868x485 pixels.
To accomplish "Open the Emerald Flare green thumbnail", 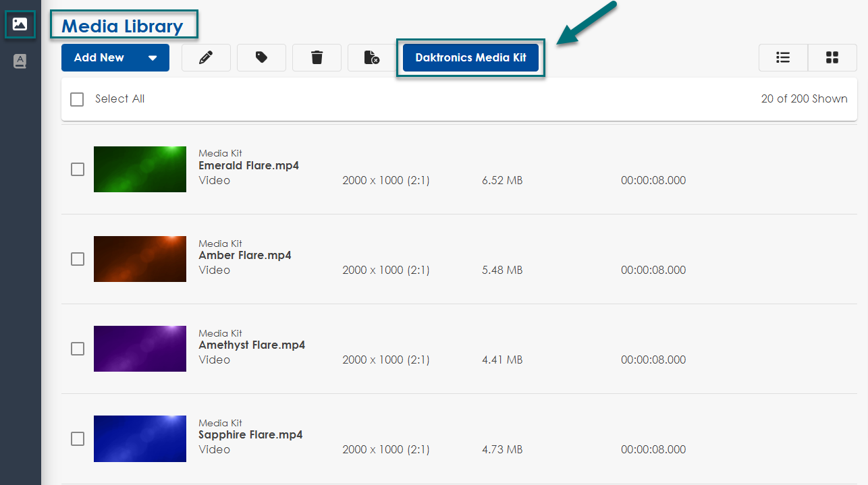I will [x=140, y=169].
